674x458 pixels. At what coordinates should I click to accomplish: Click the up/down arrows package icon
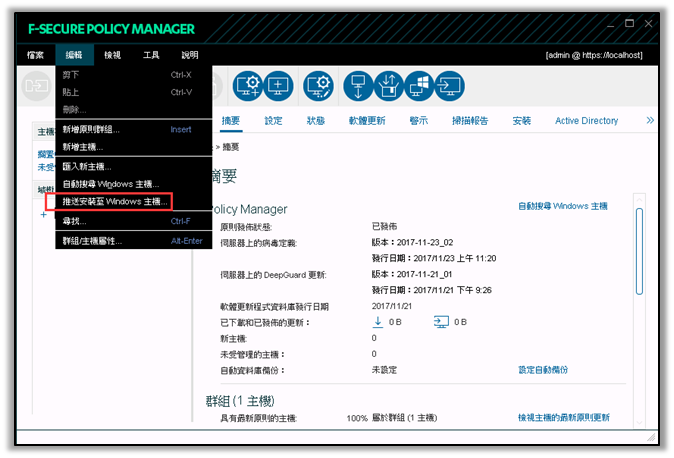tap(389, 86)
